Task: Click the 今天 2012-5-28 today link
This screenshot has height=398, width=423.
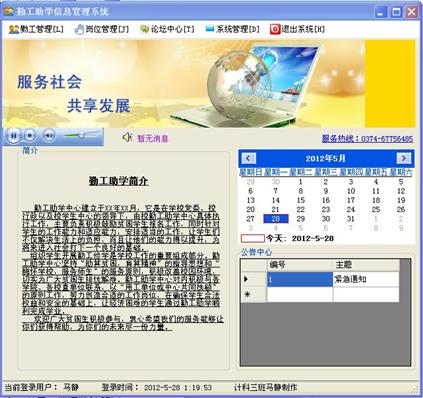Action: point(300,238)
